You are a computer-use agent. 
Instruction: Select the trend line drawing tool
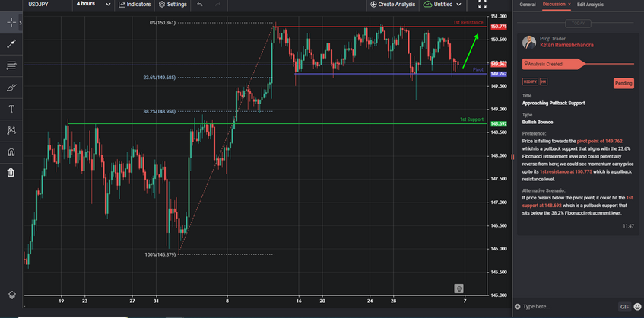pos(11,44)
